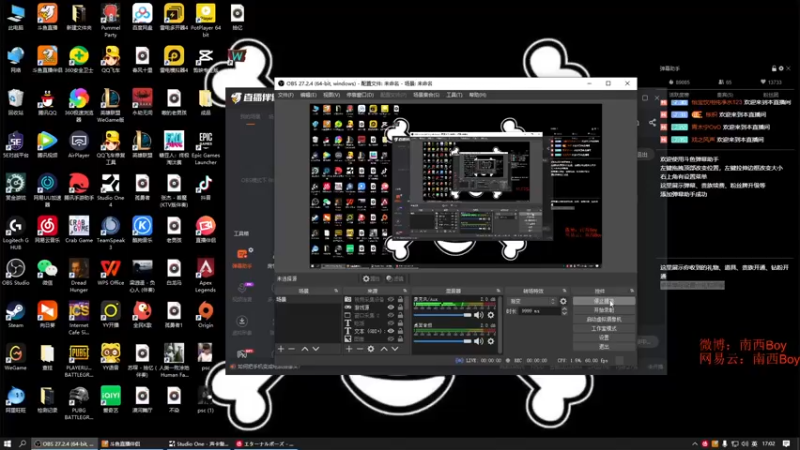Image resolution: width=800 pixels, height=450 pixels.
Task: Open the 工具(T) menu in OBS
Action: click(454, 95)
